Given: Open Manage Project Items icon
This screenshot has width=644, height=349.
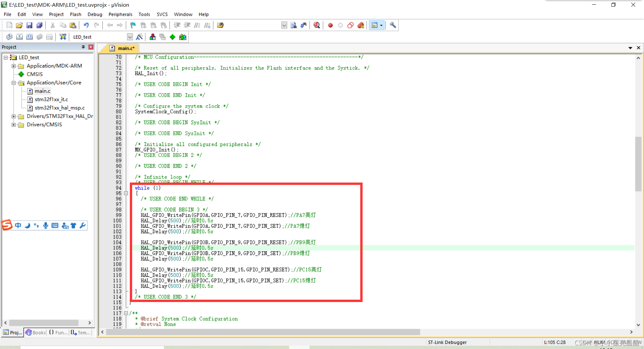Looking at the screenshot, I should point(153,37).
